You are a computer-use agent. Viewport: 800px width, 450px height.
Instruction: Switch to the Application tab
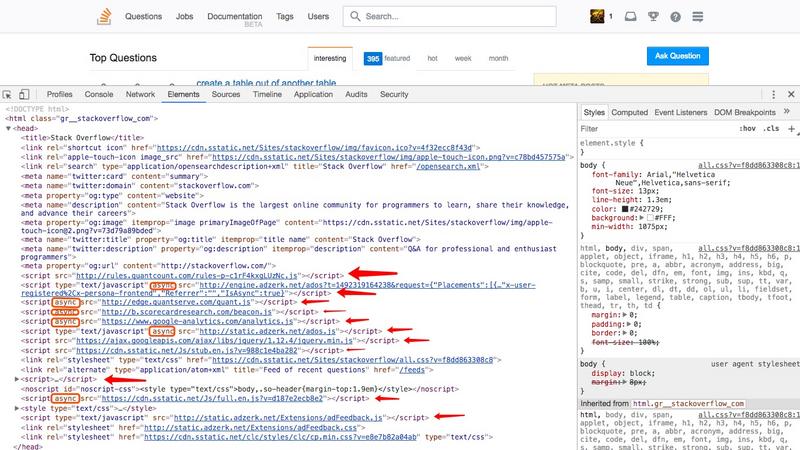click(x=313, y=94)
